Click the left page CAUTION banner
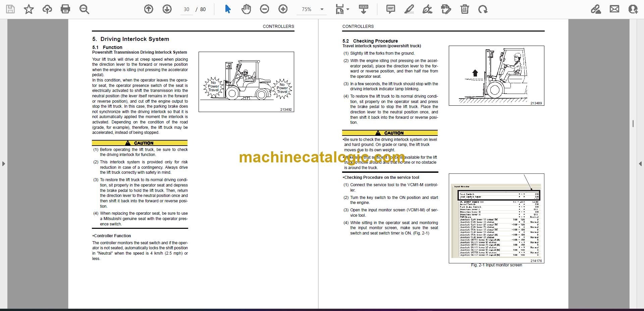The width and height of the screenshot is (644, 311). point(140,143)
